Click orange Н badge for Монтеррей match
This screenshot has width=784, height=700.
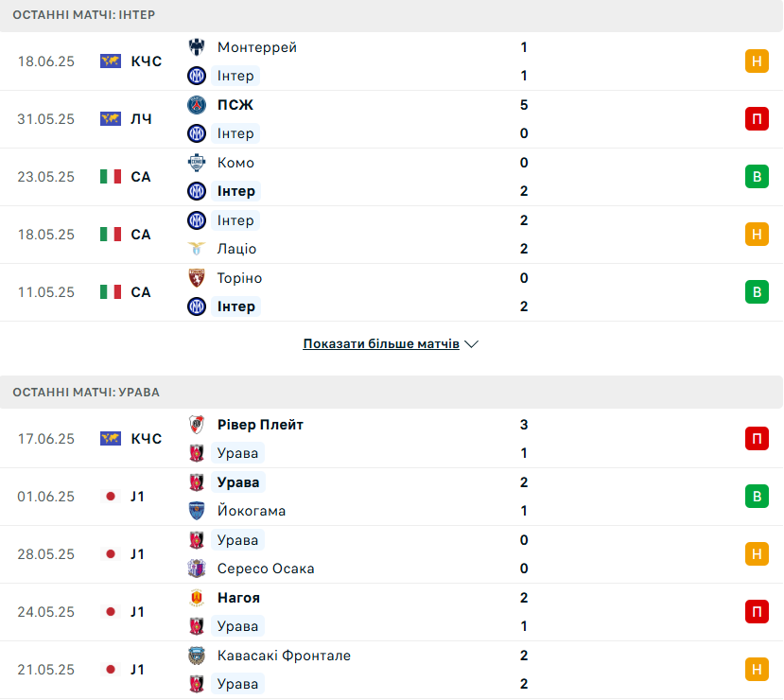pos(757,61)
